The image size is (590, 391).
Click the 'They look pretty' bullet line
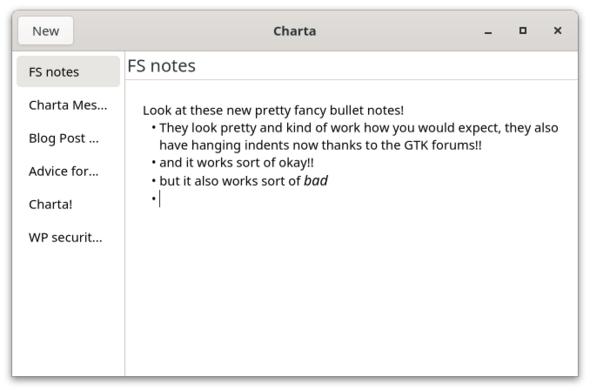click(359, 128)
